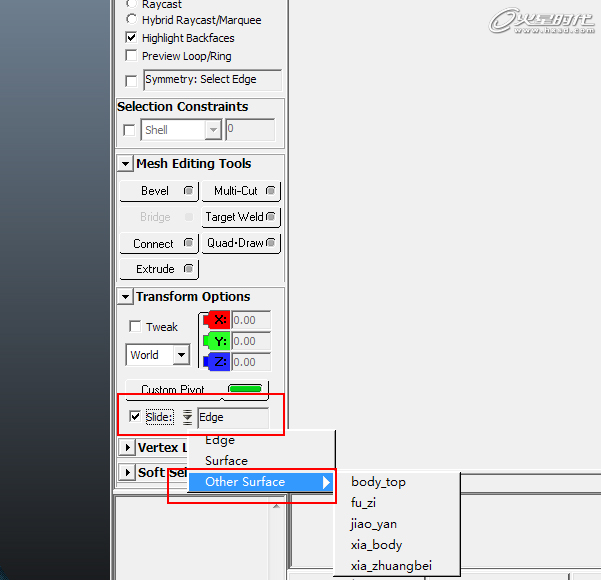Click the Symmetry: Select Edge field
Viewport: 601px width, 580px height.
click(213, 80)
